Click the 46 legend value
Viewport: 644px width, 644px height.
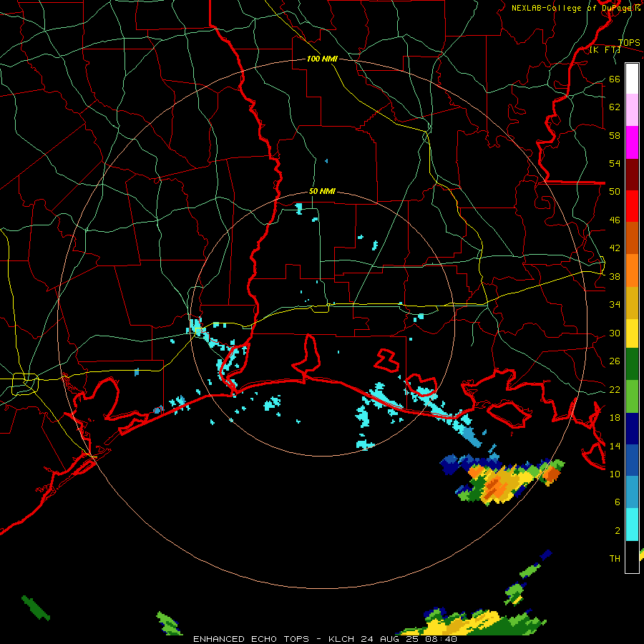click(x=615, y=220)
